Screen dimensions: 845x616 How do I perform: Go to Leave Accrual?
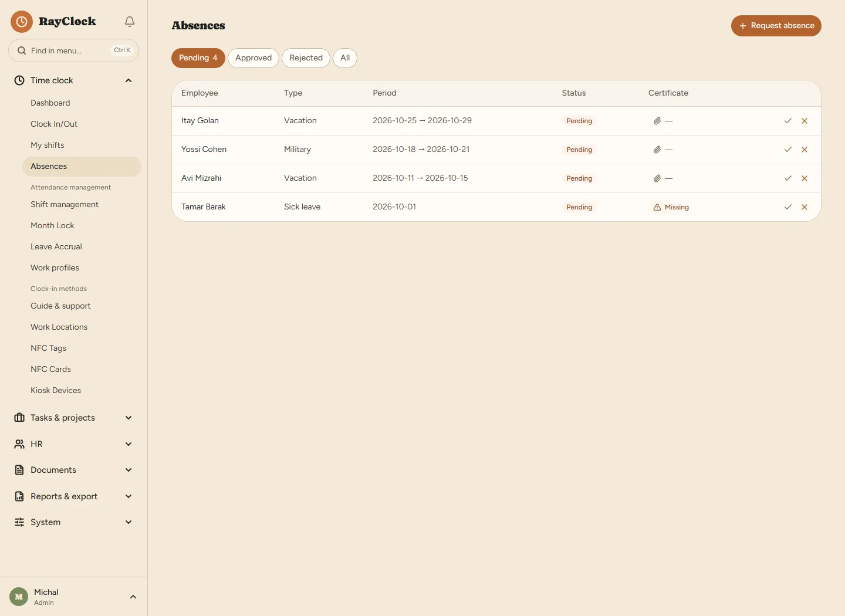[x=82, y=246]
